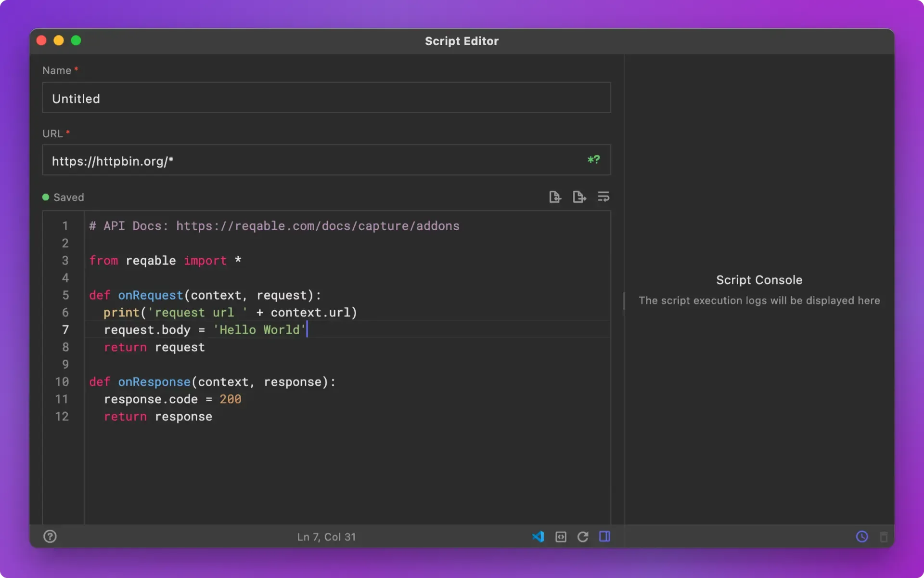This screenshot has width=924, height=578.
Task: Click the Saved status indicator
Action: pos(63,197)
